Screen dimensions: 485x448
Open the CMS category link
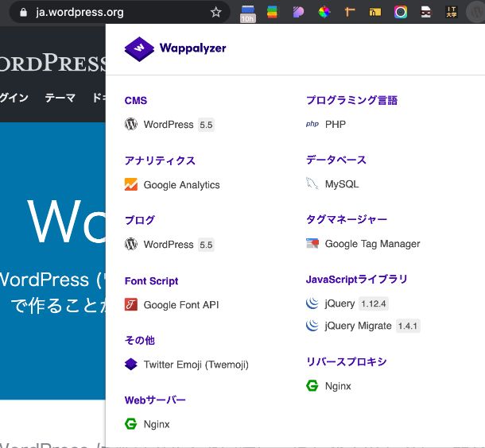(136, 101)
